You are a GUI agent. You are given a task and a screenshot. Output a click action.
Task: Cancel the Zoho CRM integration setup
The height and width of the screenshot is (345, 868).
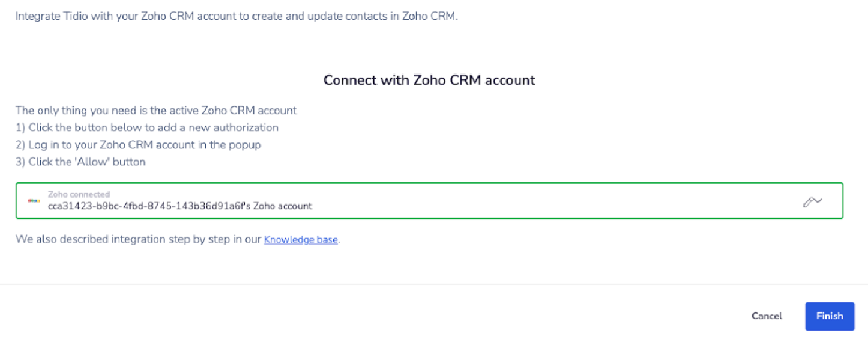click(x=767, y=316)
